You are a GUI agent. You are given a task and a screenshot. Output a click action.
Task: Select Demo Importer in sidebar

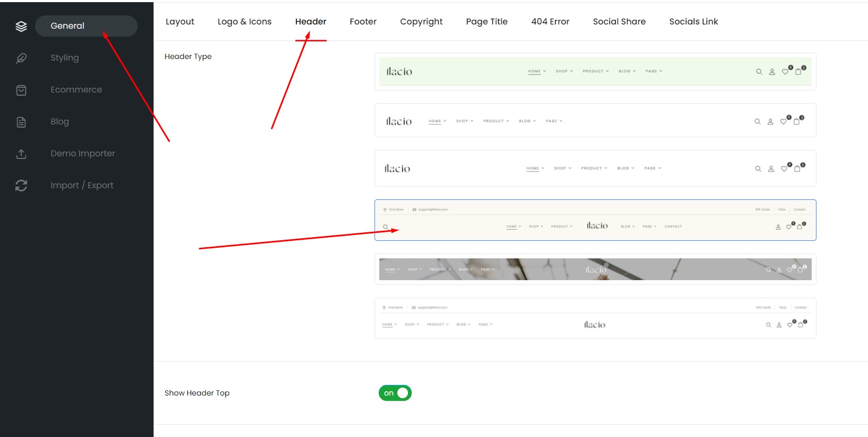83,153
